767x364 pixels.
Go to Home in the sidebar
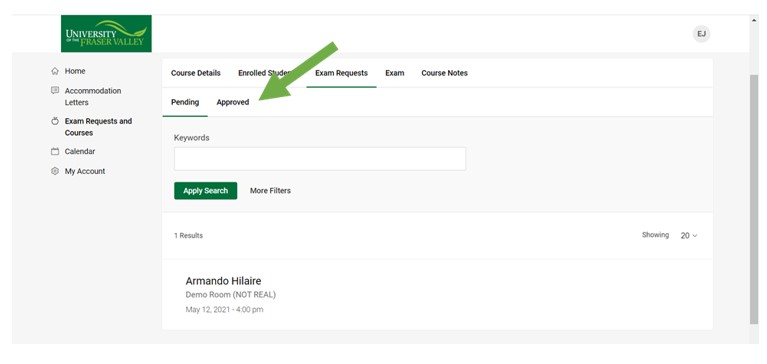tap(75, 71)
